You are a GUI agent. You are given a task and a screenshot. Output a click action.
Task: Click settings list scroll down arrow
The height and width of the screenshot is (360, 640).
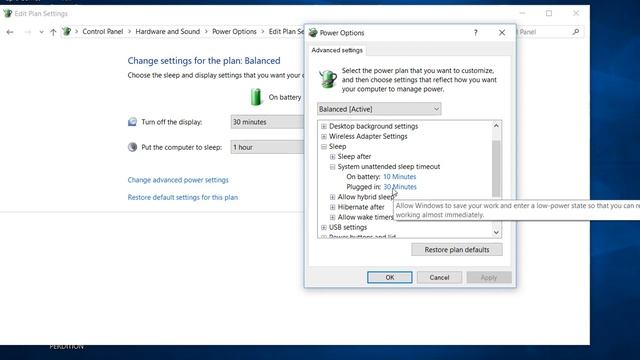click(x=496, y=233)
